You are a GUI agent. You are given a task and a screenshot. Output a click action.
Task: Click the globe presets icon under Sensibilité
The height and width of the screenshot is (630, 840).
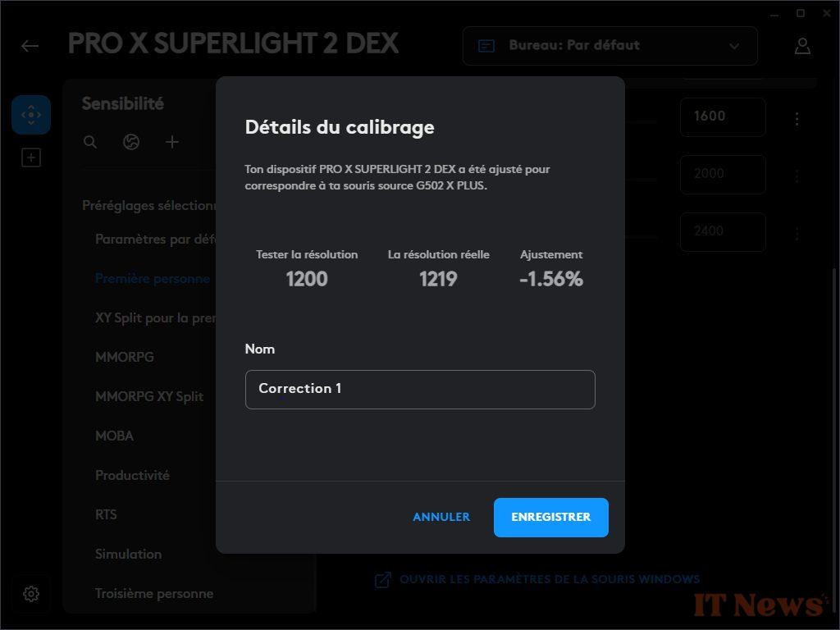pos(131,142)
